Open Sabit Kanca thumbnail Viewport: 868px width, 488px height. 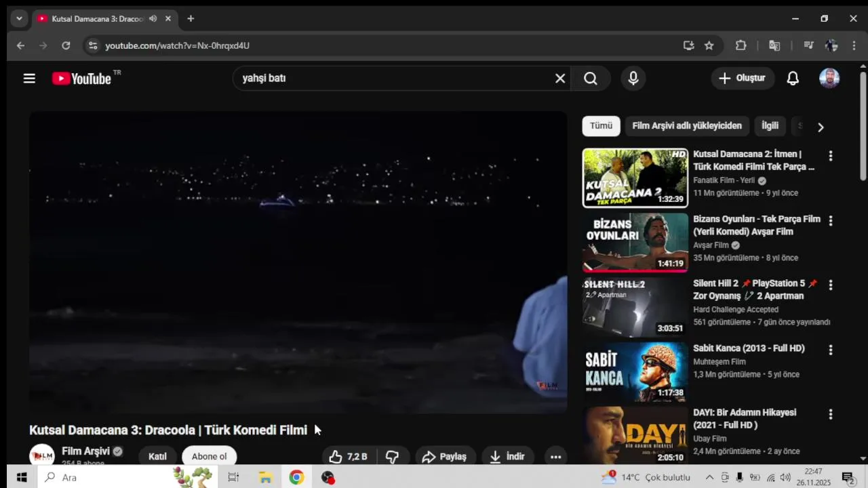635,372
